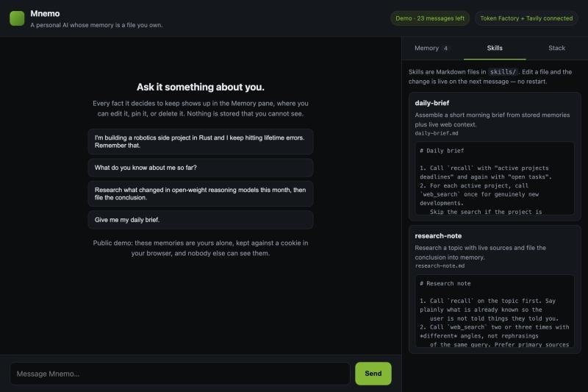This screenshot has width=588, height=392.
Task: Pick the open-weight reasoning models research prompt
Action: (201, 193)
